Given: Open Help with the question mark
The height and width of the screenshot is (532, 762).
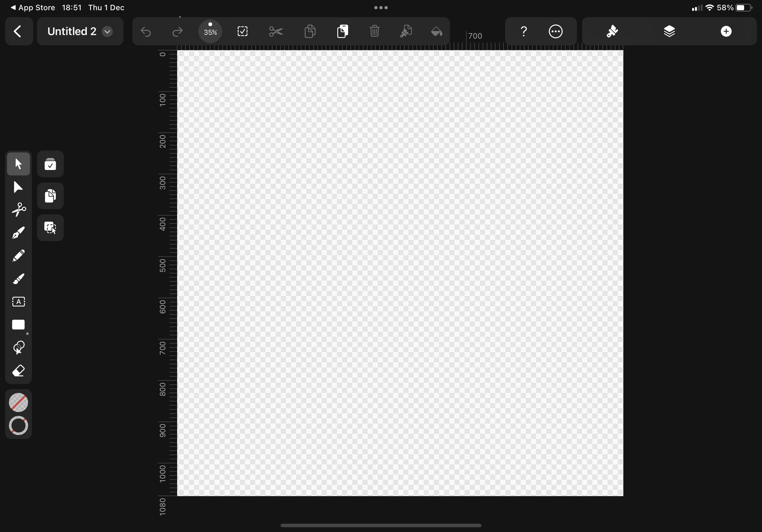Looking at the screenshot, I should tap(524, 32).
